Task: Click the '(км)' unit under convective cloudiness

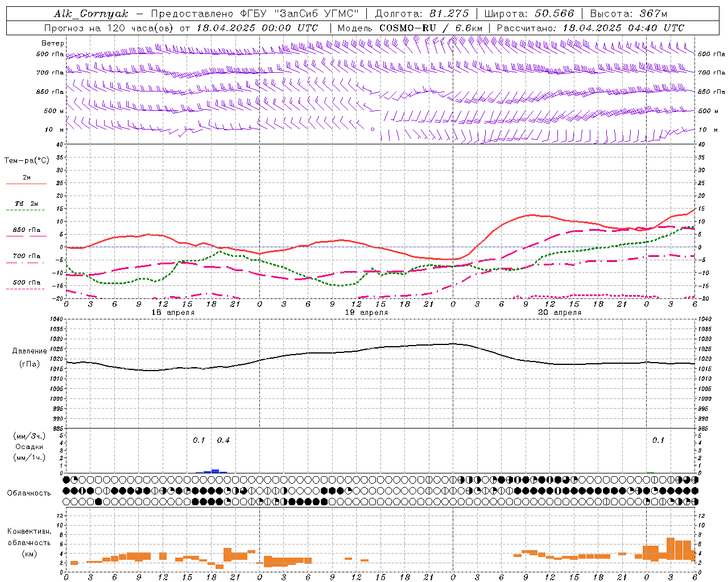Action: click(30, 554)
